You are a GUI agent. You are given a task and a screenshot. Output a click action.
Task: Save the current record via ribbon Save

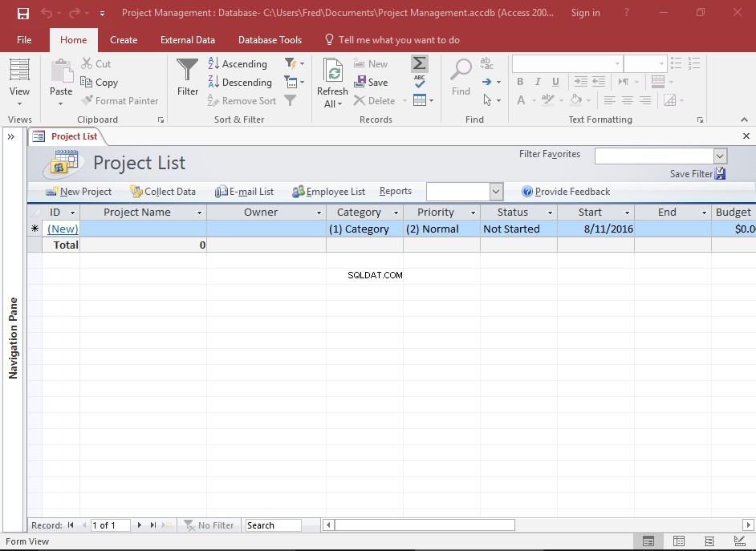[x=371, y=83]
